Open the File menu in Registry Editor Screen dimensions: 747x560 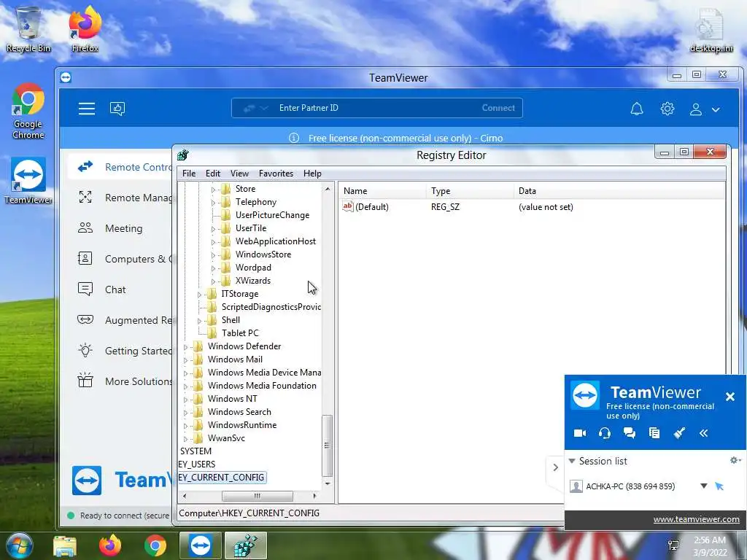point(189,174)
